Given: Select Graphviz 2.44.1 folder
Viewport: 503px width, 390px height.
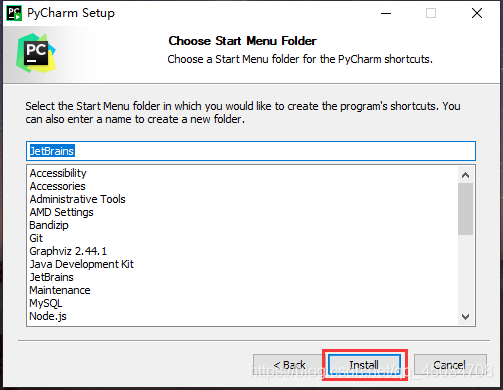Looking at the screenshot, I should pyautogui.click(x=68, y=251).
